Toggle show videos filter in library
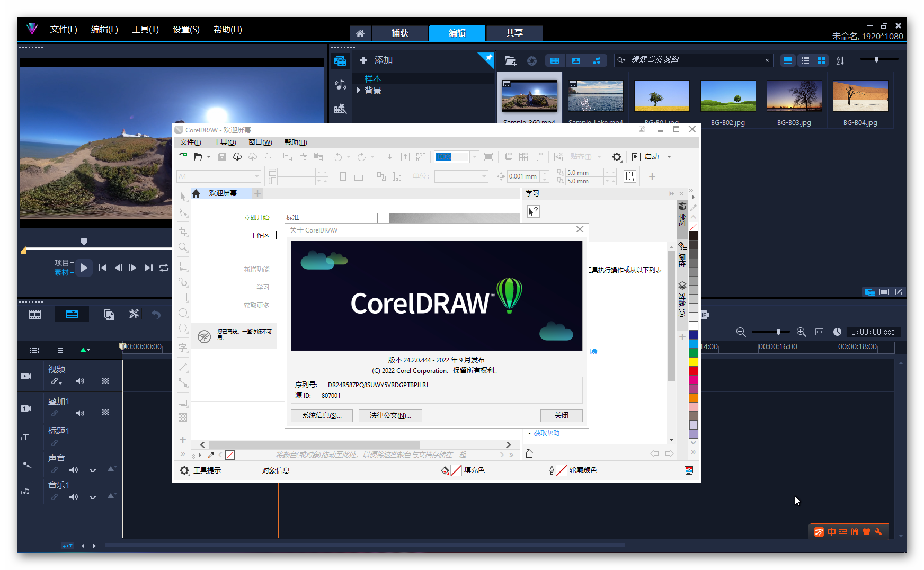Viewport: 924px width, 570px height. [x=555, y=61]
